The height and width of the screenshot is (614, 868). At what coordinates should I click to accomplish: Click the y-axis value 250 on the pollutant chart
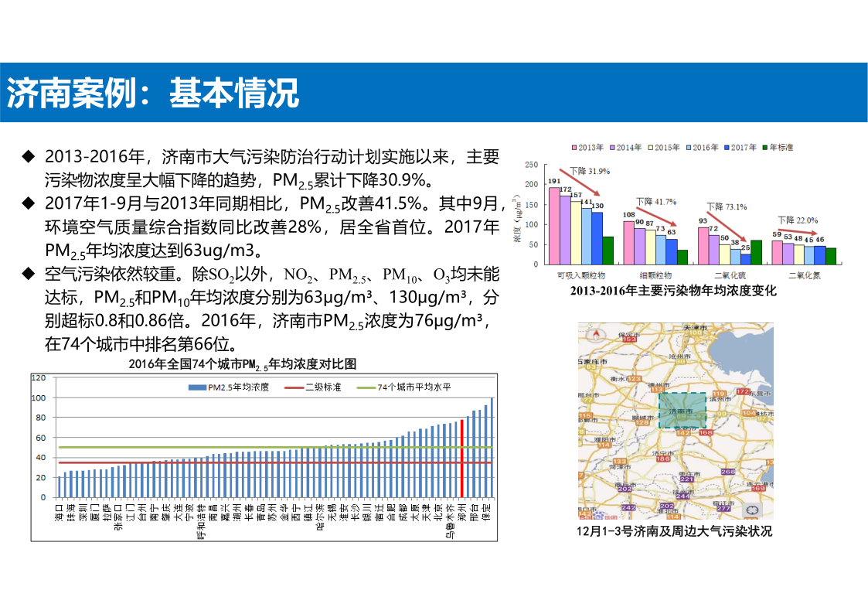tap(532, 165)
